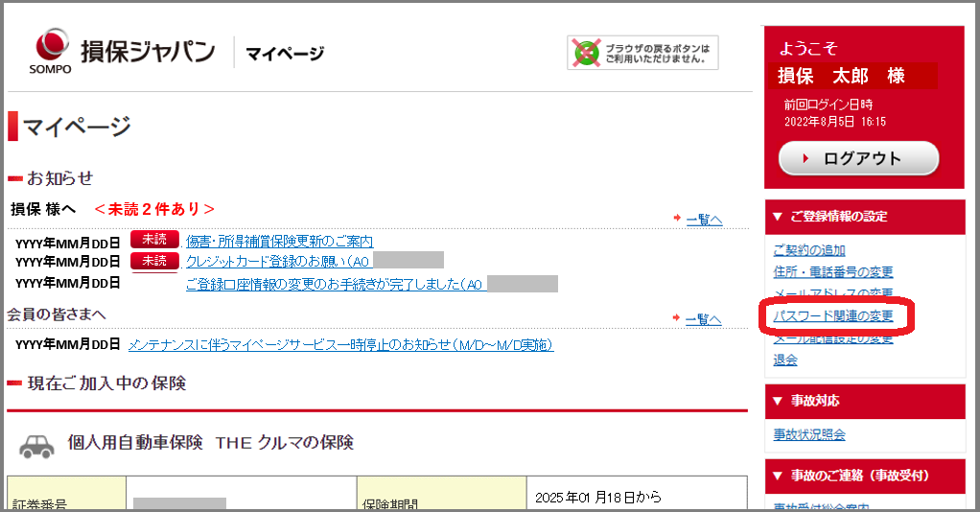
Task: Log out with the ログアウト button
Action: point(859,159)
